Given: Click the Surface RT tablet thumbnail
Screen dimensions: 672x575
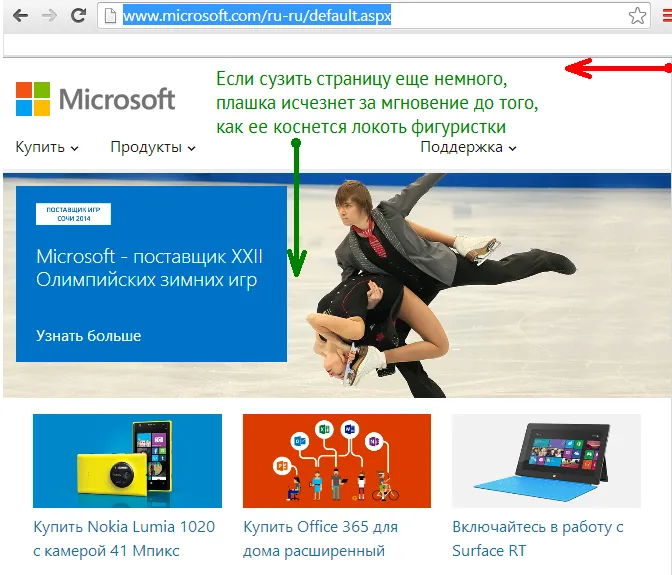Looking at the screenshot, I should (x=546, y=461).
